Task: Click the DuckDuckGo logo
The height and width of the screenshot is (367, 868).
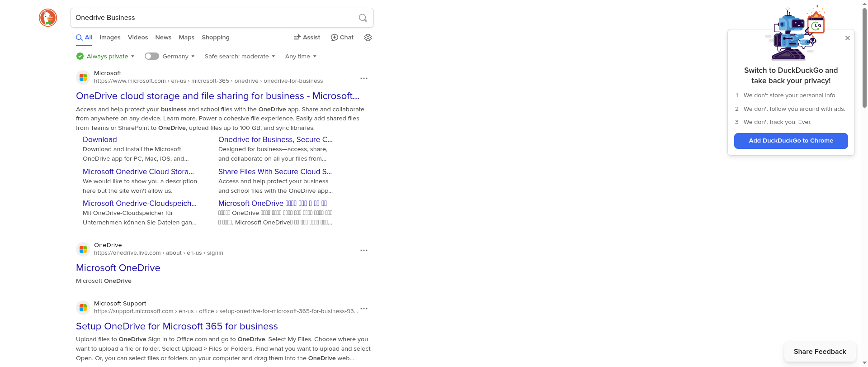Action: (x=48, y=18)
